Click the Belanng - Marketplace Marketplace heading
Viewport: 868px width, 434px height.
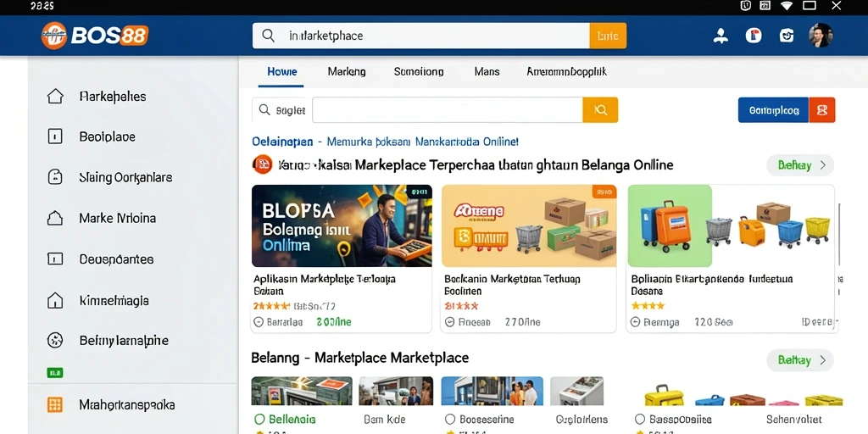tap(359, 358)
